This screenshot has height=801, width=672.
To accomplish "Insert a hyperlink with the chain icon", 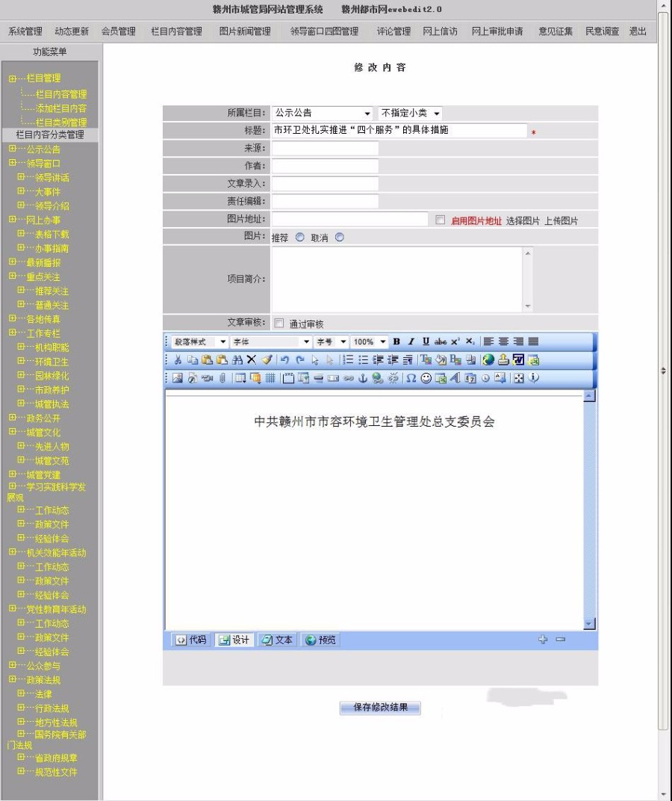I will [x=348, y=378].
